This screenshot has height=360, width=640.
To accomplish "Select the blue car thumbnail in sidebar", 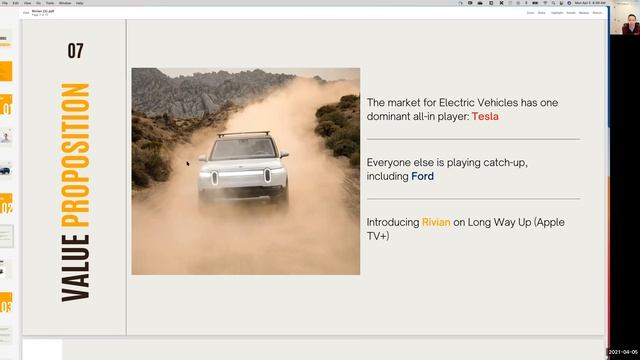I will pos(6,171).
